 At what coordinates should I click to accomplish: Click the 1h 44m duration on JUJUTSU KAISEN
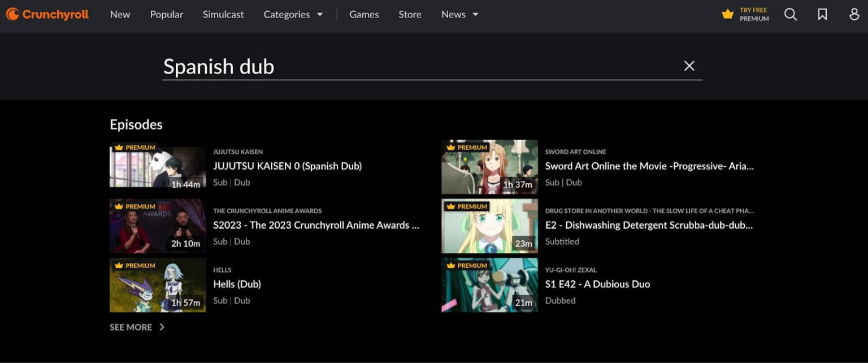coord(186,184)
